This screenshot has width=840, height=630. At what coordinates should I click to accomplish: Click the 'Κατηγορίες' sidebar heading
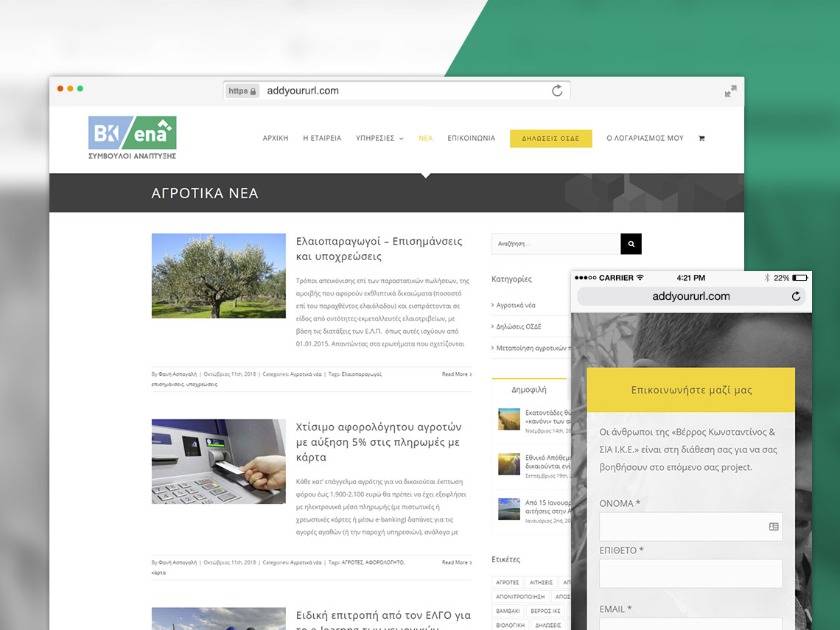511,279
